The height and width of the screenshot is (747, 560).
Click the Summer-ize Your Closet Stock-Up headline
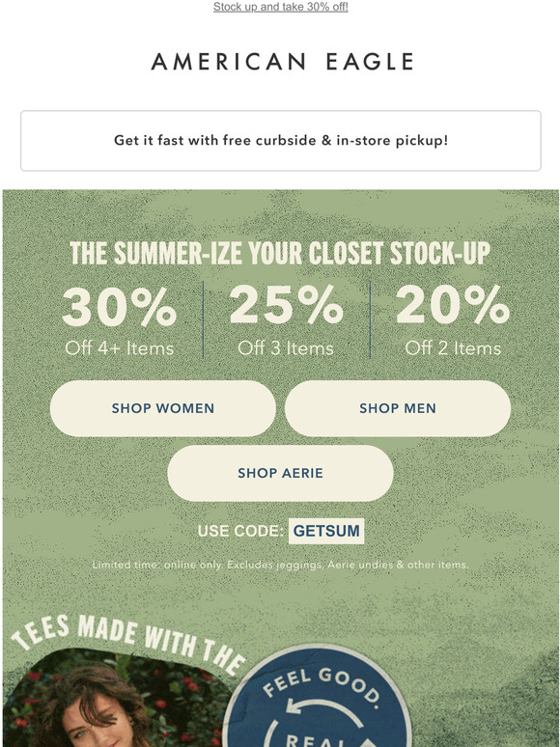pyautogui.click(x=280, y=253)
